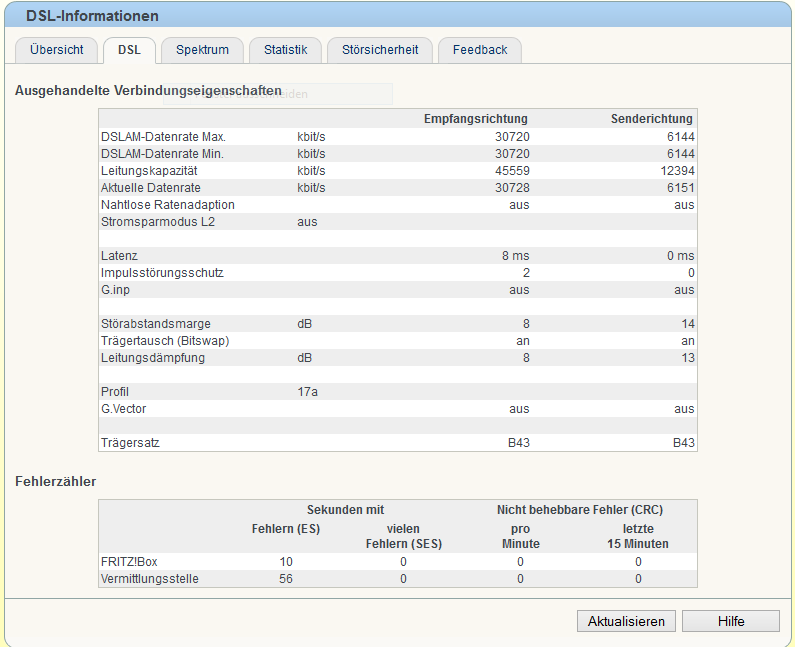Click the FRITZ!Box error counter row

[x=398, y=562]
